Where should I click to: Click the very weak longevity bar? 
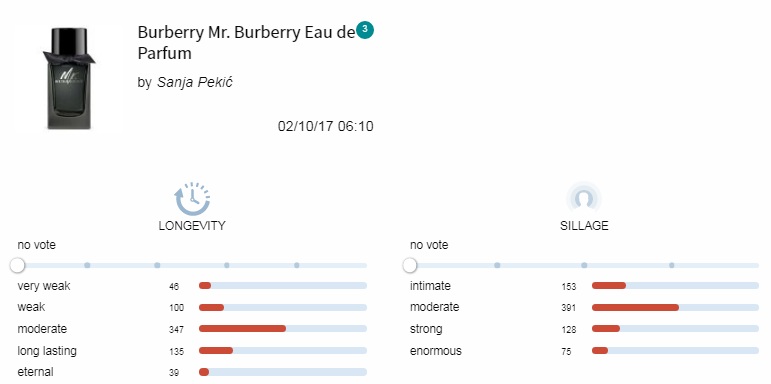(x=283, y=286)
